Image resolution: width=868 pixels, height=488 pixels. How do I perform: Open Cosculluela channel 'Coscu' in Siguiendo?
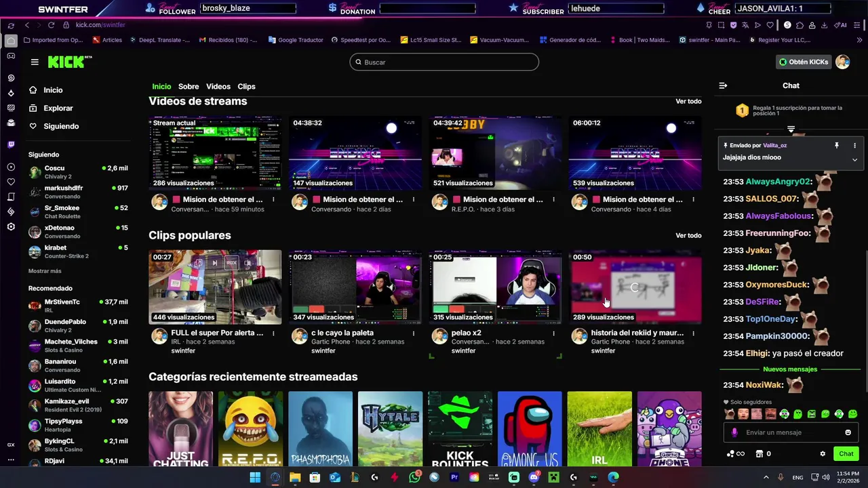click(x=78, y=172)
